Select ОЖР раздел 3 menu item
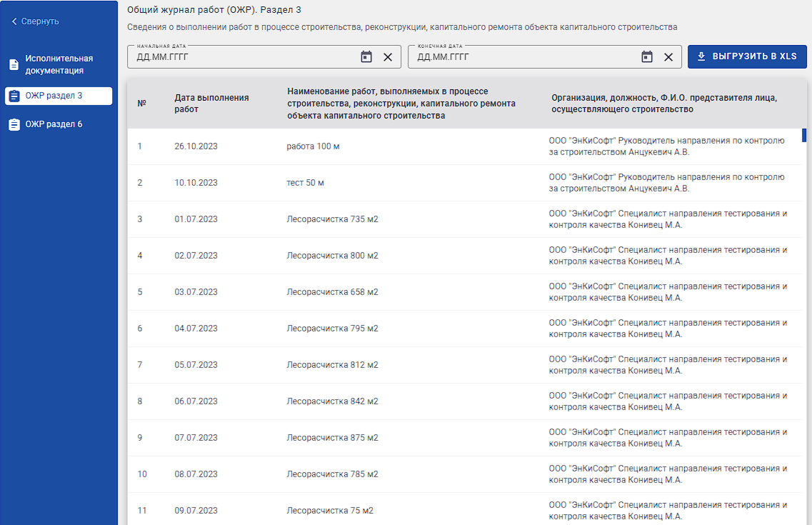The height and width of the screenshot is (525, 812). tap(59, 96)
